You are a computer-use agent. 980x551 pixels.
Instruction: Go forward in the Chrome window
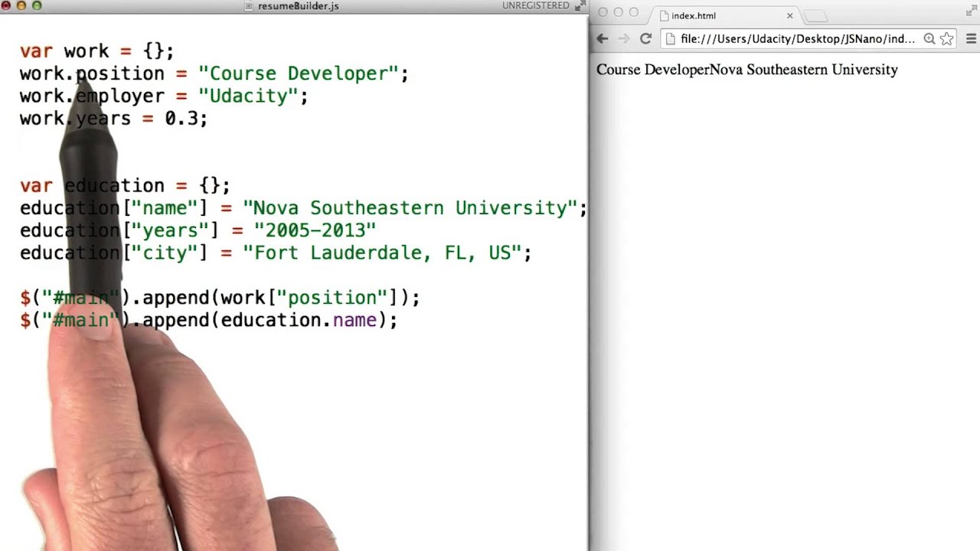pos(624,39)
